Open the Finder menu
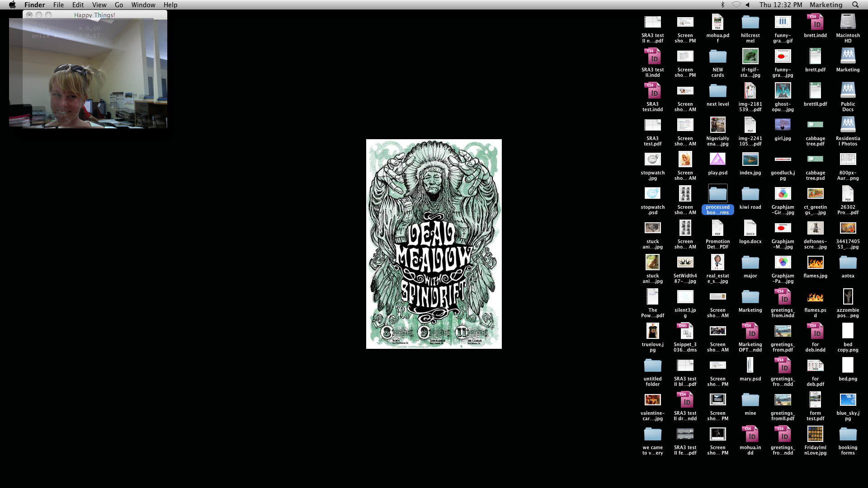 35,5
